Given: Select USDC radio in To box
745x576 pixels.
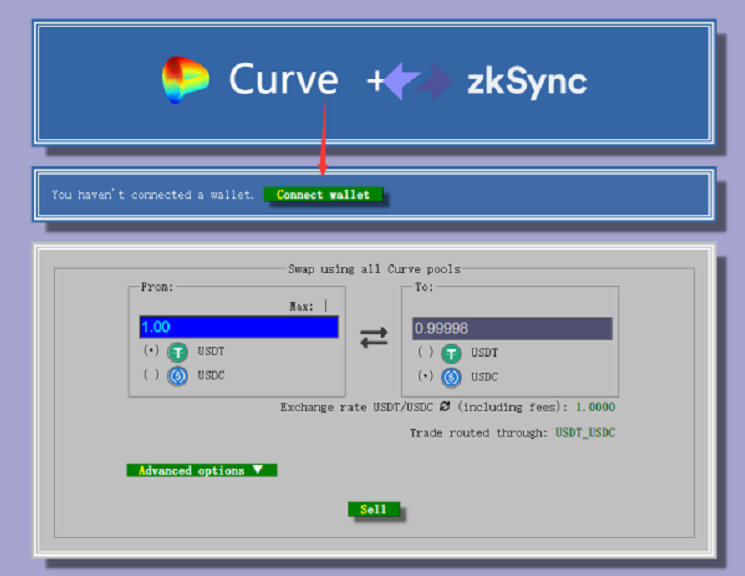Looking at the screenshot, I should pyautogui.click(x=425, y=376).
